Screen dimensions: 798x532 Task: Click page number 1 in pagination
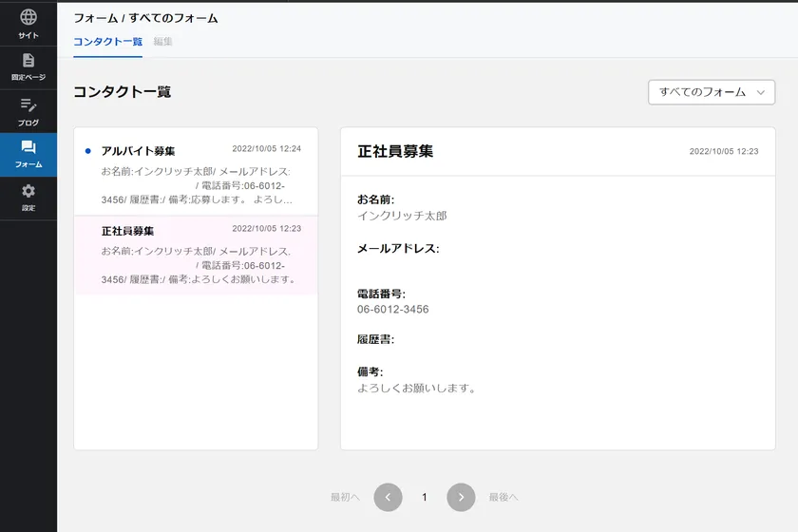tap(425, 497)
